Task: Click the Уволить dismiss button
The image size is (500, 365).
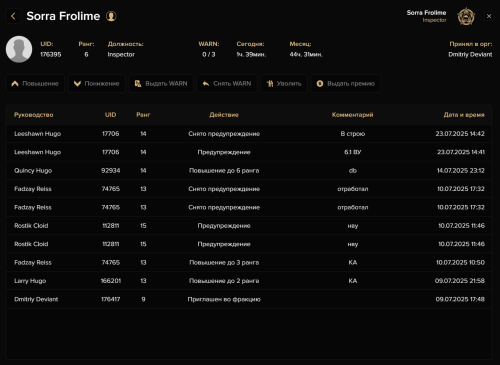Action: tap(284, 83)
